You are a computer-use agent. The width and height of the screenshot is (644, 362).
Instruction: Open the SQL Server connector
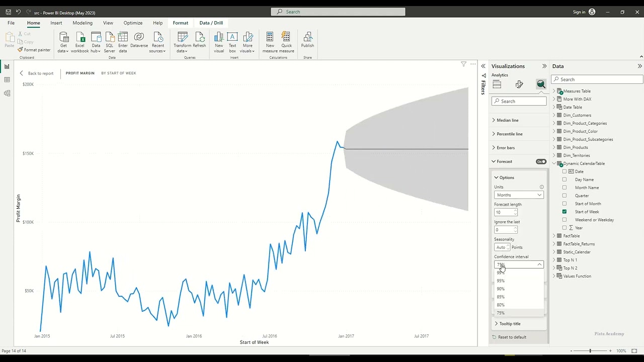pos(109,42)
